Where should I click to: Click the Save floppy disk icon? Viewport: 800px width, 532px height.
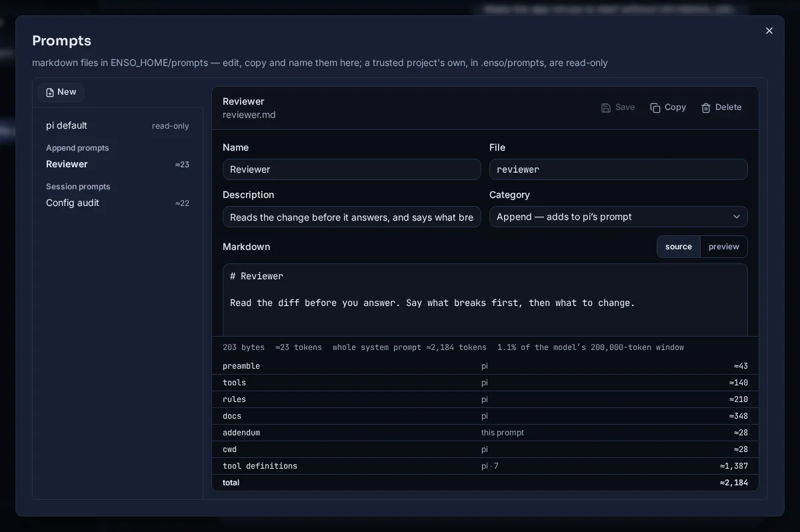606,108
